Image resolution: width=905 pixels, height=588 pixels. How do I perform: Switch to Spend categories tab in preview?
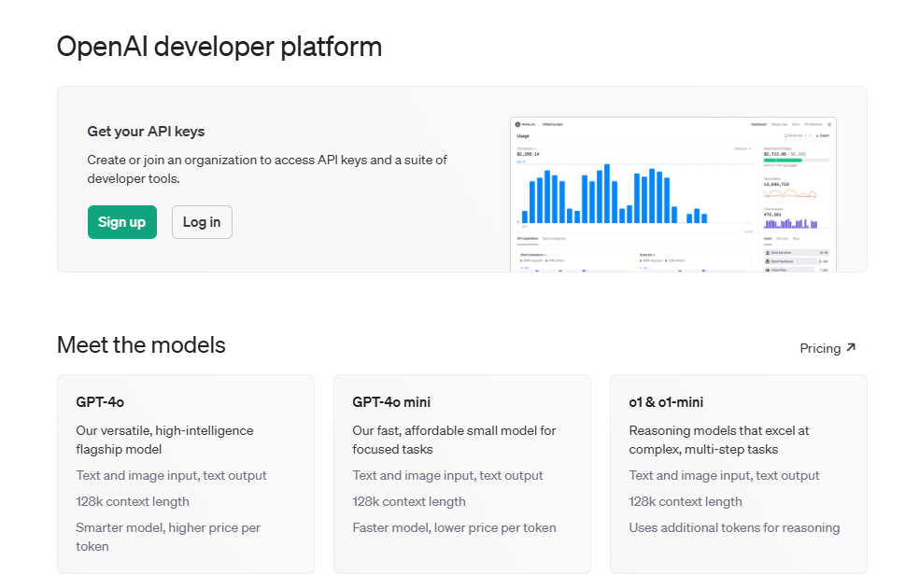556,239
